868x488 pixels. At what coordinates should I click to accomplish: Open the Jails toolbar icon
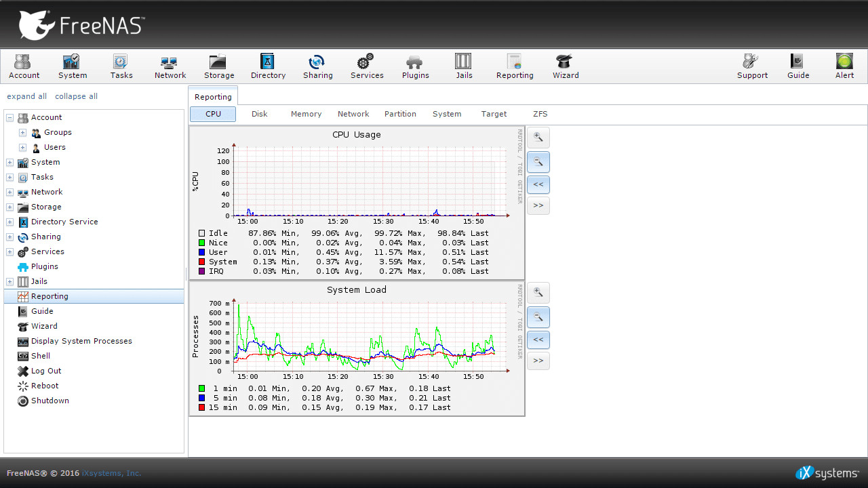pos(464,66)
